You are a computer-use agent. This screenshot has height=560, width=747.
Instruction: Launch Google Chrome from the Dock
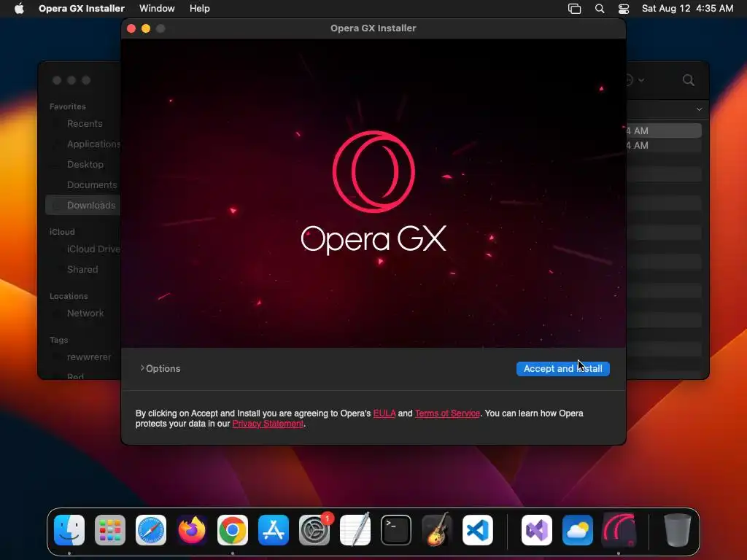pos(233,530)
